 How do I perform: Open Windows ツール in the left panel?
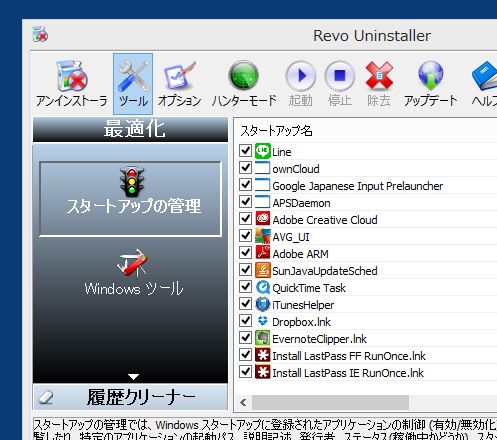point(133,273)
